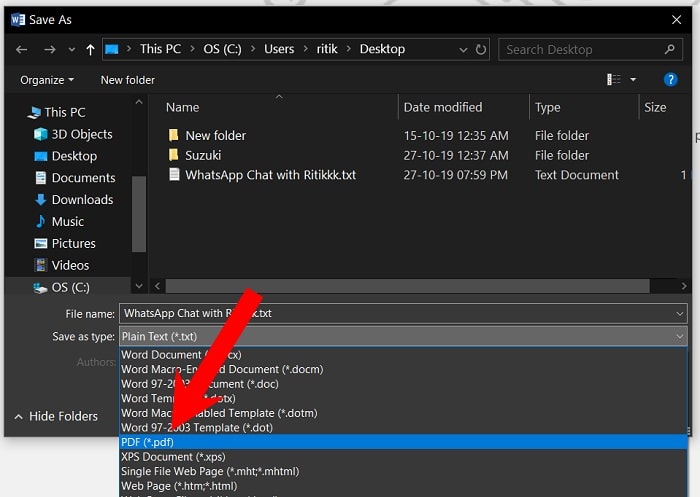Screen dimensions: 700x497
Task: Choose Web Page (*.htm;*.html) type
Action: [403, 486]
